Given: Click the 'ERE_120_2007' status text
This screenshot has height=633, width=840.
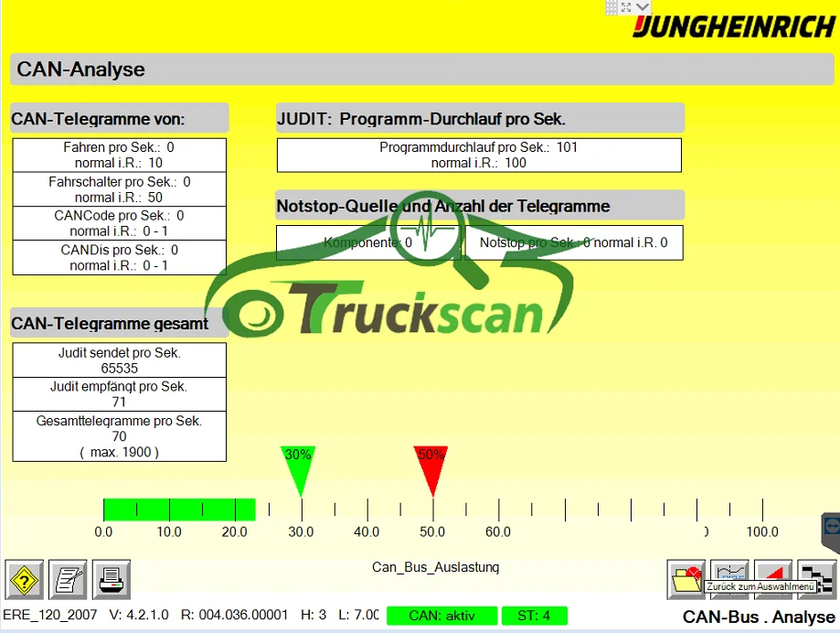Looking at the screenshot, I should pos(50,615).
